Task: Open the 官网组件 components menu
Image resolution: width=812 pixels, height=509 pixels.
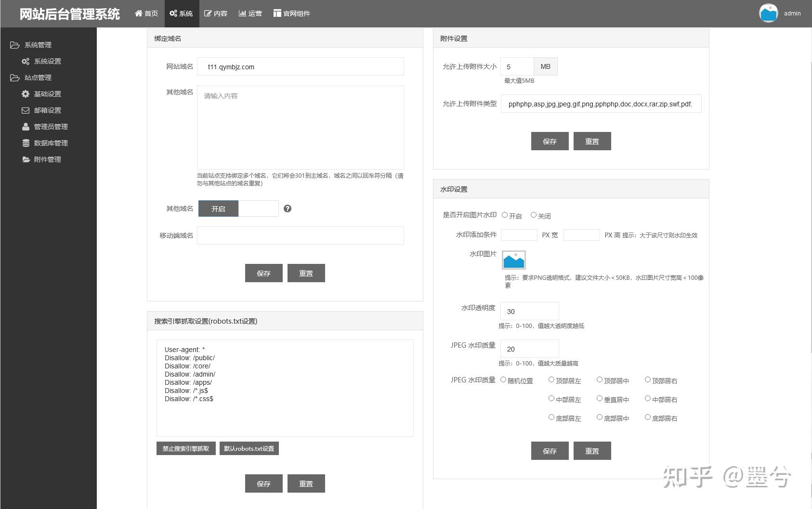Action: click(292, 13)
